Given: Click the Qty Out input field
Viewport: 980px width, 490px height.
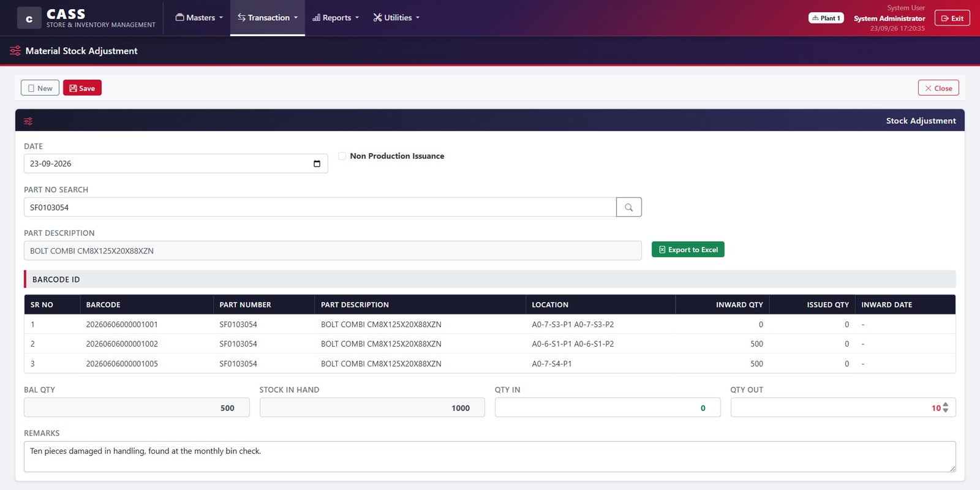Looking at the screenshot, I should click(x=843, y=408).
